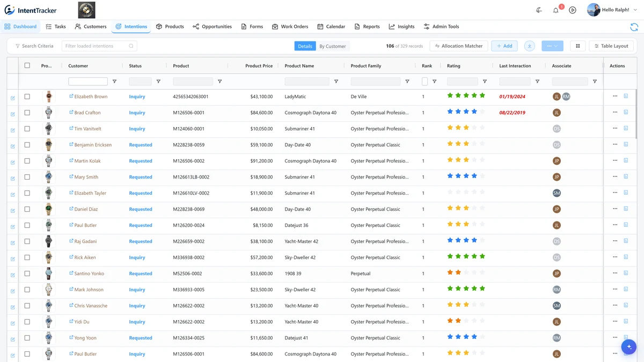644x362 pixels.
Task: Open note icon for Mary Smith row
Action: coord(626,177)
